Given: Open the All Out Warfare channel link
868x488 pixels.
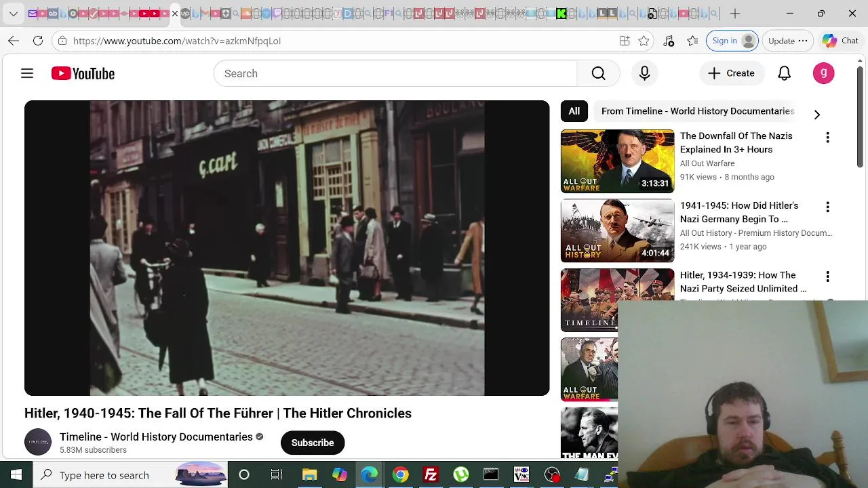Looking at the screenshot, I should point(707,163).
